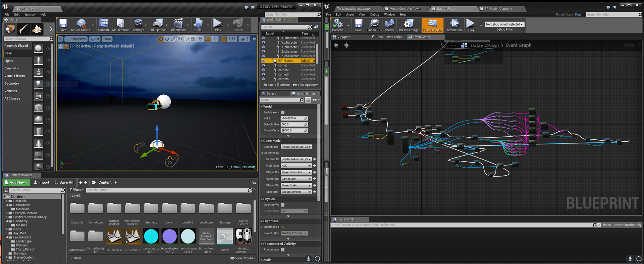Toggle Override World Gravity checkbox

[x=282, y=205]
